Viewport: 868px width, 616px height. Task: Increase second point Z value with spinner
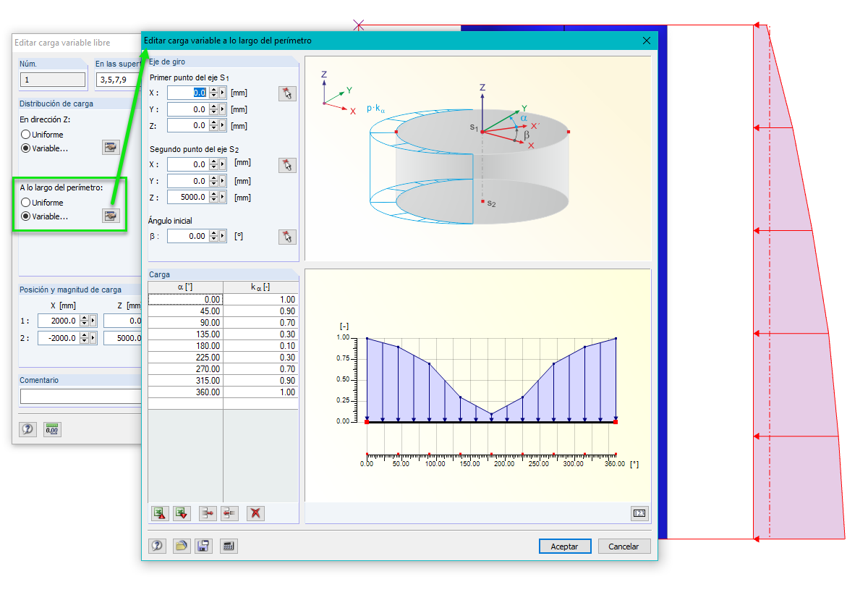click(x=213, y=194)
